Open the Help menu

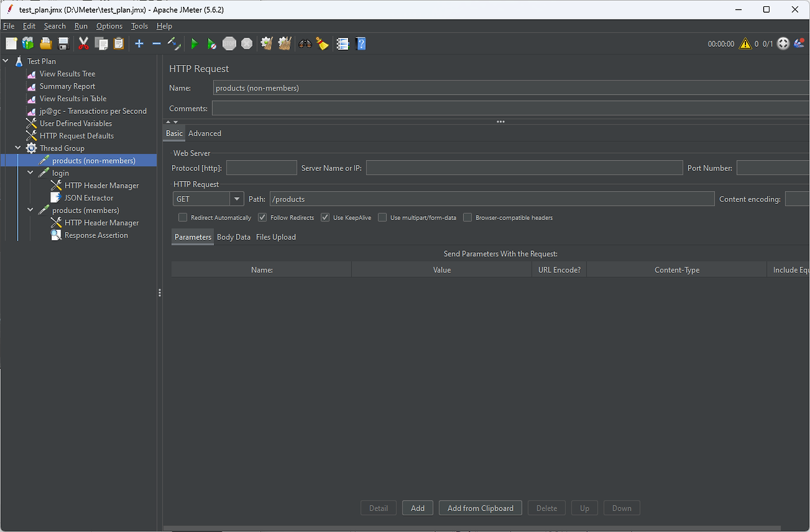click(165, 26)
